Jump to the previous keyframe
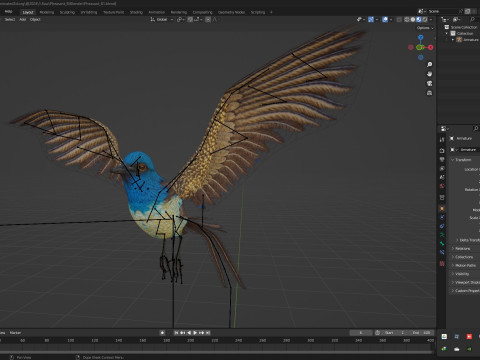This screenshot has height=360, width=480. [x=183, y=333]
